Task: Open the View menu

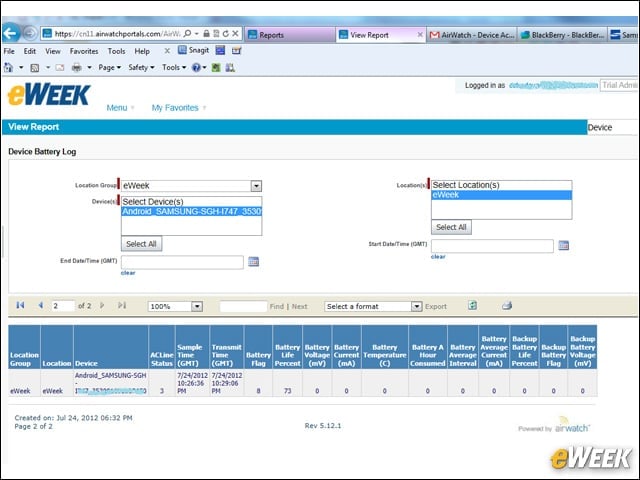Action: pyautogui.click(x=53, y=51)
